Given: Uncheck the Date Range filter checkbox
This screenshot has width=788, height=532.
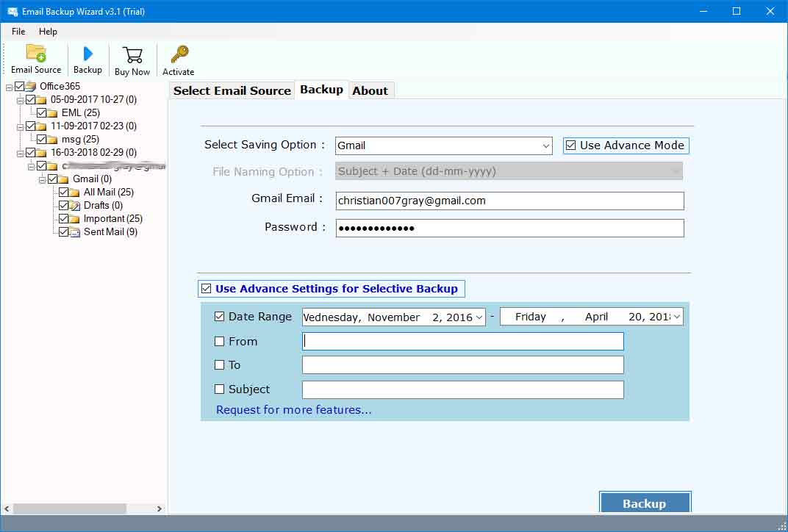Looking at the screenshot, I should [x=219, y=317].
